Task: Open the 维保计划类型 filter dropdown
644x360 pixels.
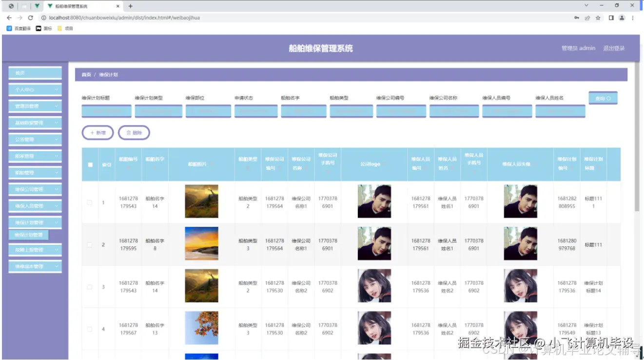Action: (158, 111)
